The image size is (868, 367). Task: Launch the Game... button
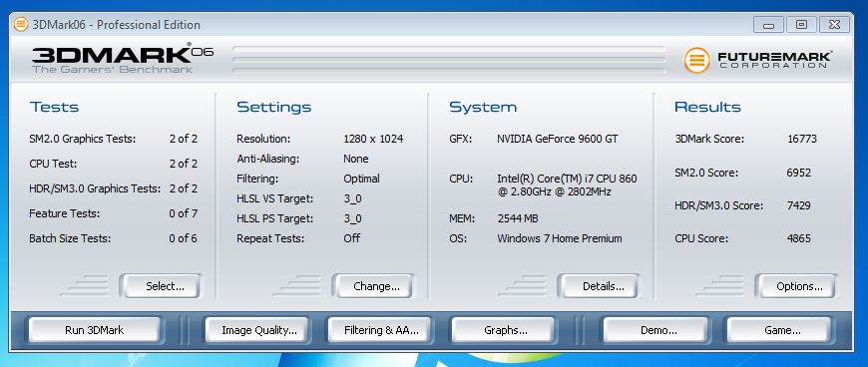pyautogui.click(x=779, y=330)
